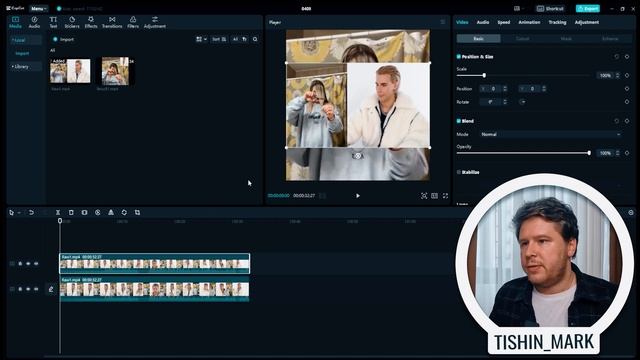
Task: Open the layout dropdown in the title bar
Action: tap(518, 9)
